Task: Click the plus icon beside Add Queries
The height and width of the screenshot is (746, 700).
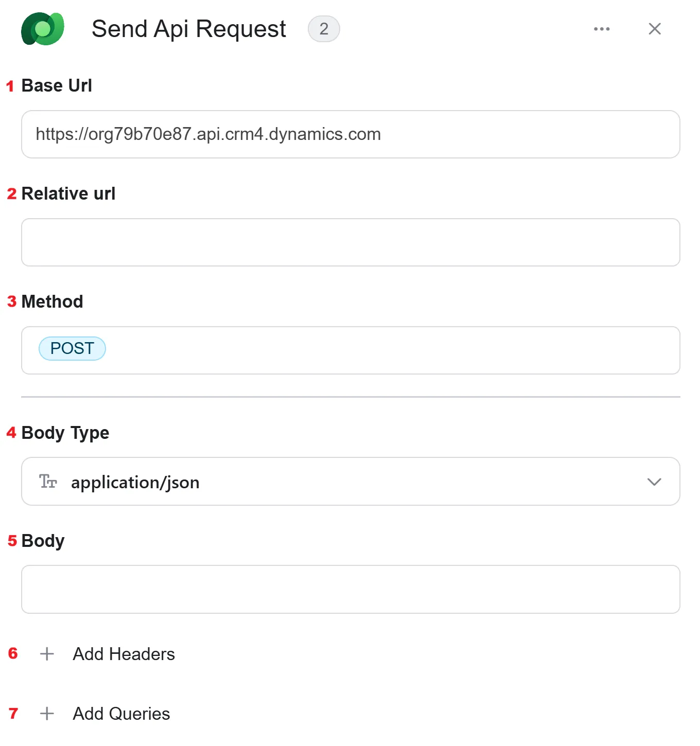Action: [47, 714]
